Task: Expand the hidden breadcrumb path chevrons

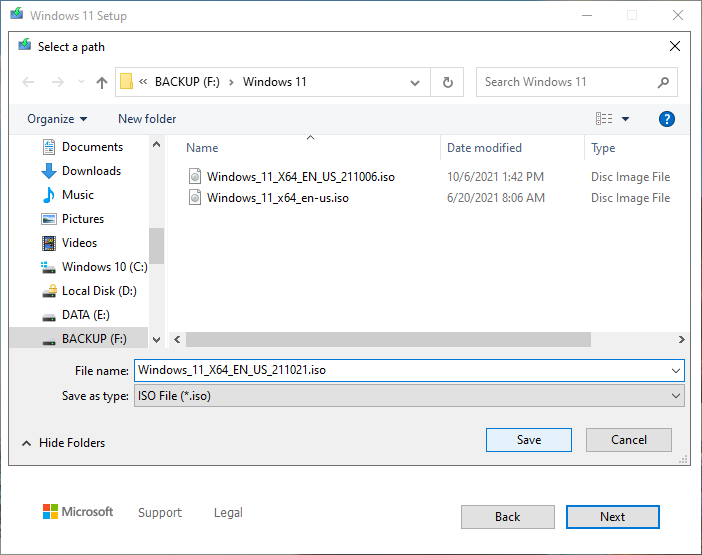Action: pyautogui.click(x=143, y=81)
